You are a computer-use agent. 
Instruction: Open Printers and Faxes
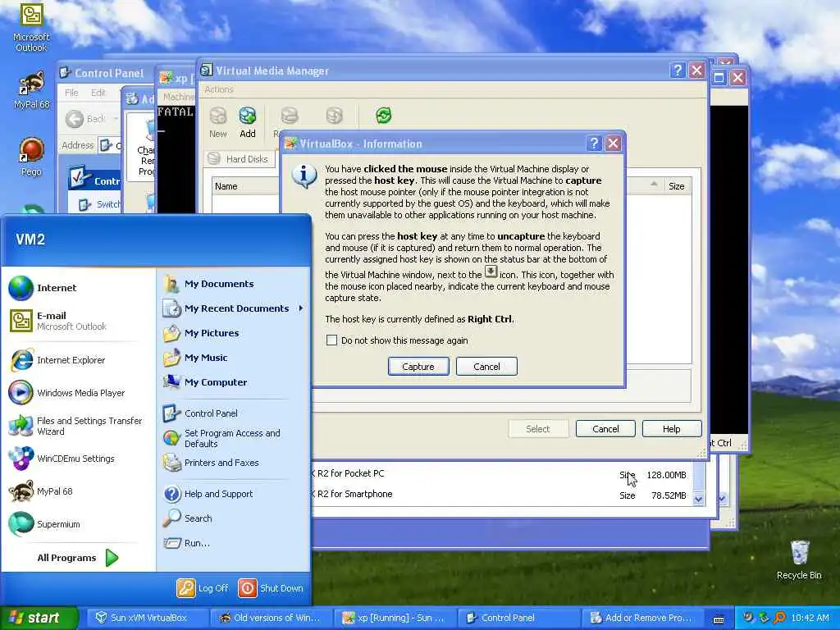(x=233, y=463)
